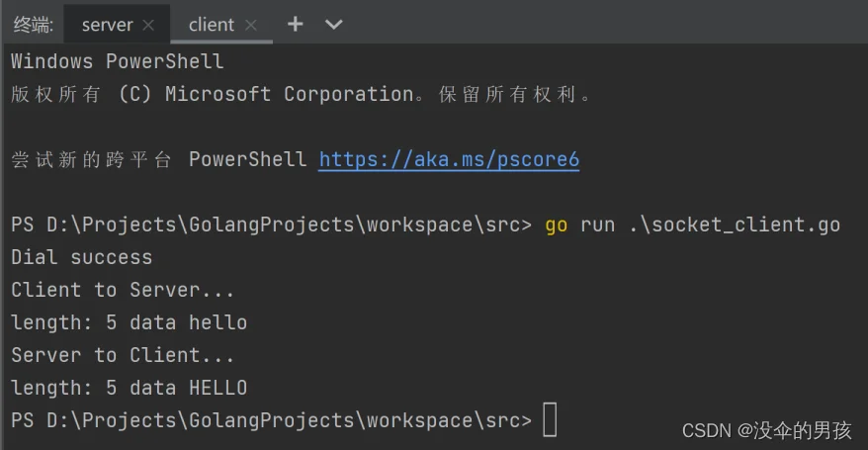Close the server terminal tab
868x450 pixels.
tap(148, 25)
